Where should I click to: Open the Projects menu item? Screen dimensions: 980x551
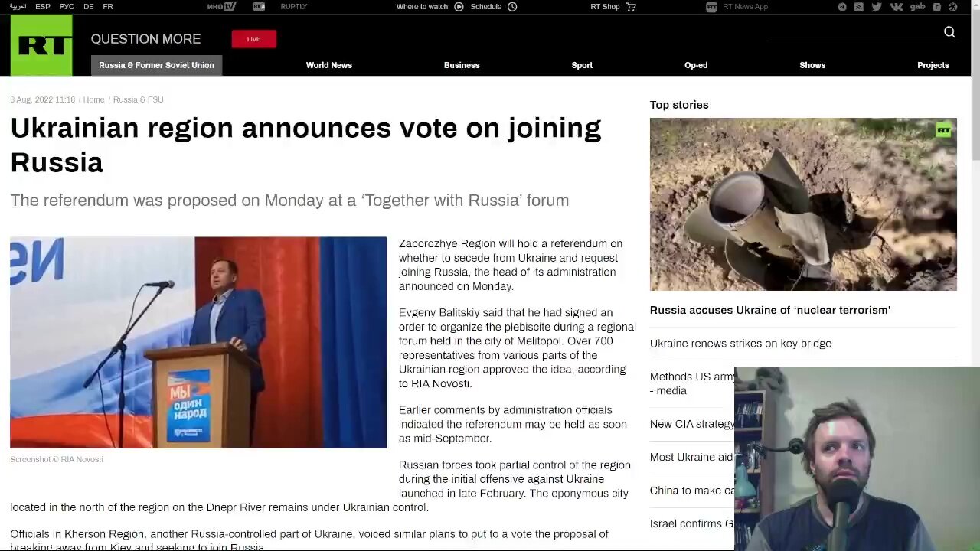[933, 65]
